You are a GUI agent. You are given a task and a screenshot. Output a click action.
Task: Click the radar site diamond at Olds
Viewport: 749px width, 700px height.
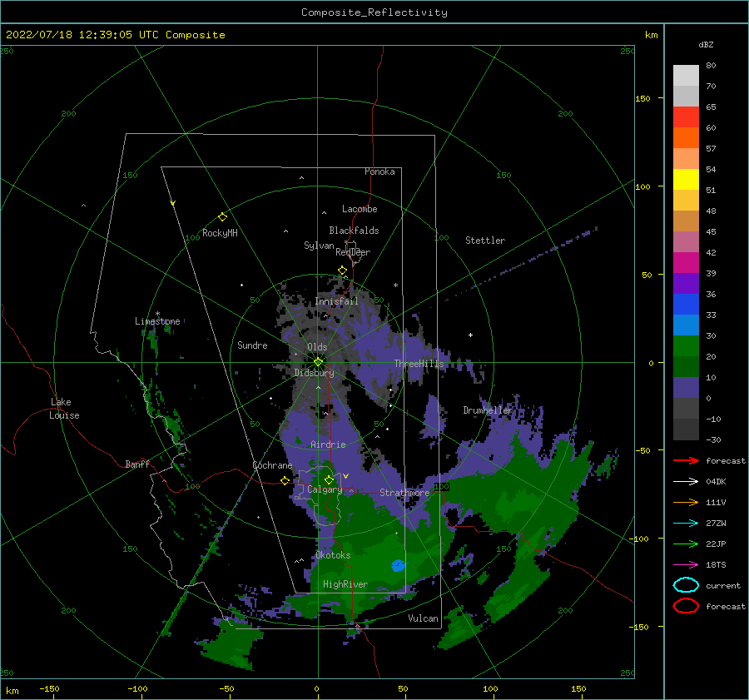(x=318, y=362)
